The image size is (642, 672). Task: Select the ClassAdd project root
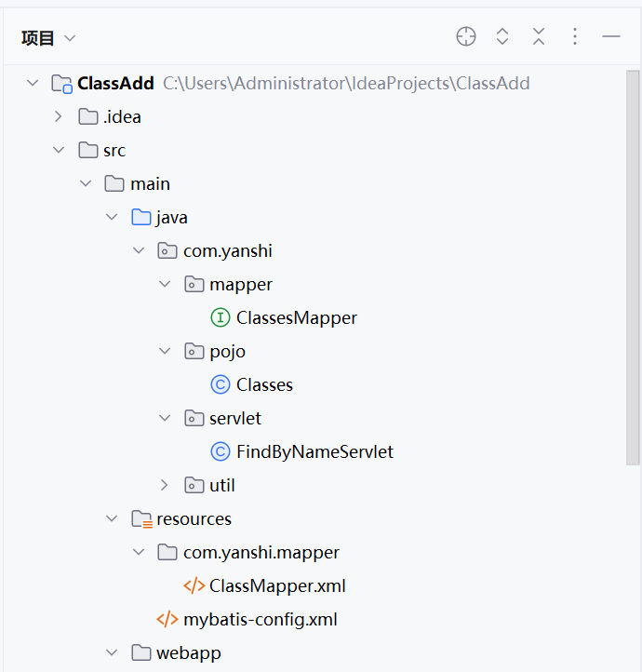point(115,83)
